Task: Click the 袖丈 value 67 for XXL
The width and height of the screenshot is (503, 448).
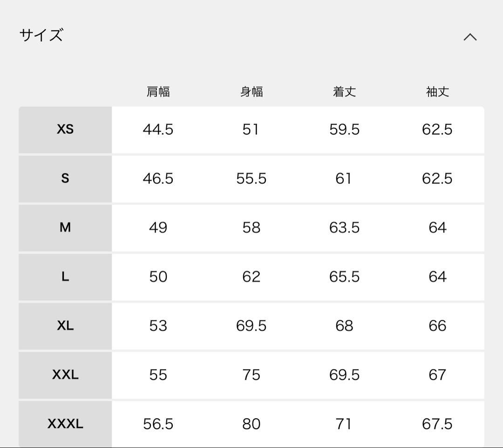Action: click(x=437, y=375)
